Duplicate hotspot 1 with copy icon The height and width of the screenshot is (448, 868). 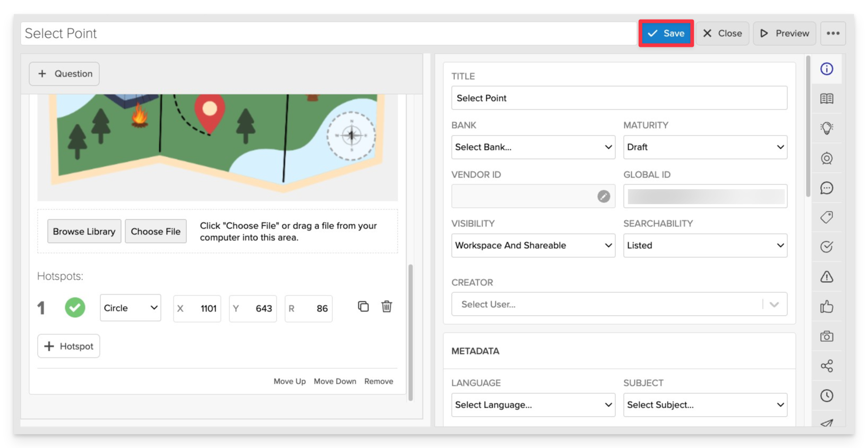[x=363, y=307]
